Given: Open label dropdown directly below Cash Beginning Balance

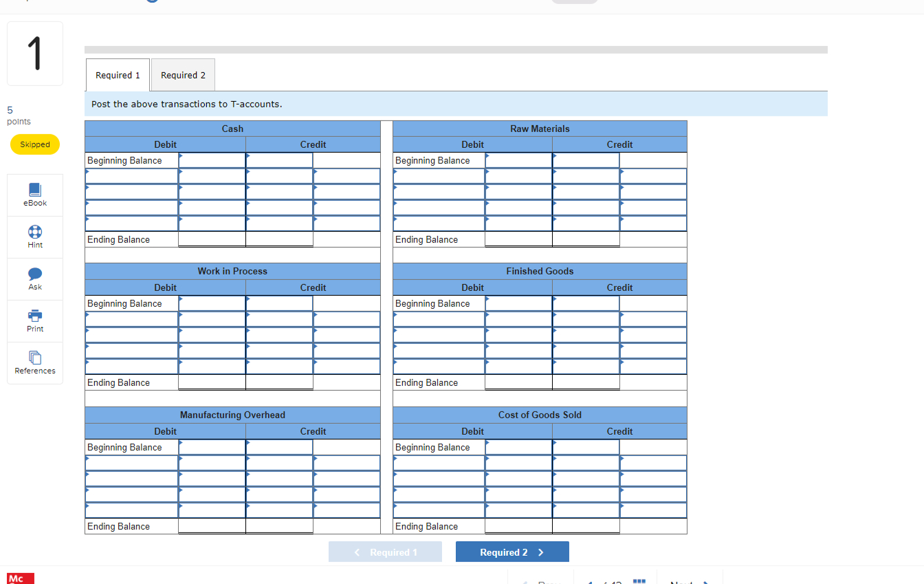Looking at the screenshot, I should click(x=131, y=176).
